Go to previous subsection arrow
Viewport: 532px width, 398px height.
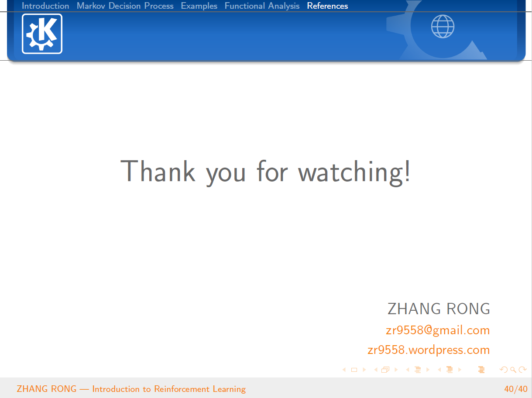[408, 370]
